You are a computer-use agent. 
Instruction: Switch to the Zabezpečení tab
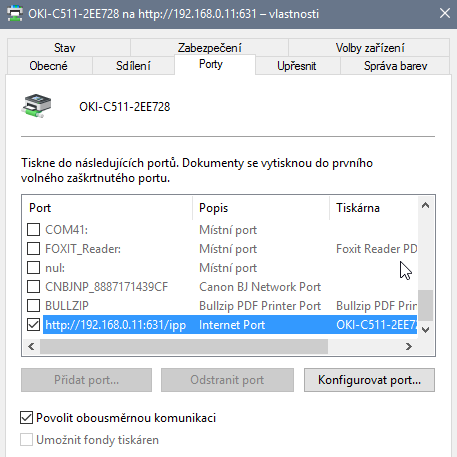tap(209, 48)
